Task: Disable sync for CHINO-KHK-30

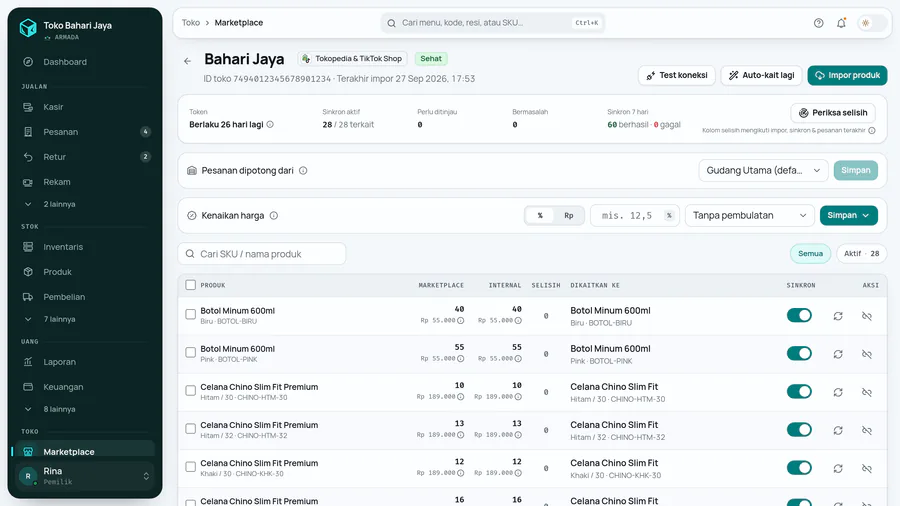Action: tap(799, 468)
